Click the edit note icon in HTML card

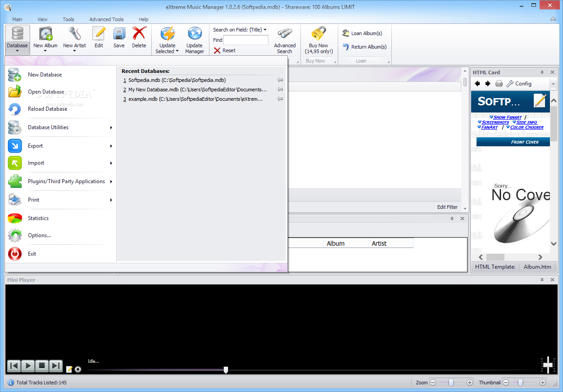(540, 100)
